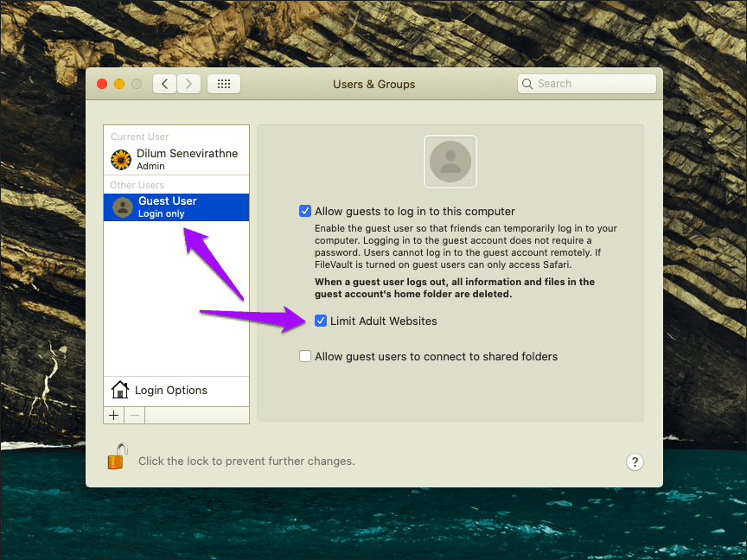Click the Other Users section header
Viewport: 747px width, 560px height.
[137, 185]
